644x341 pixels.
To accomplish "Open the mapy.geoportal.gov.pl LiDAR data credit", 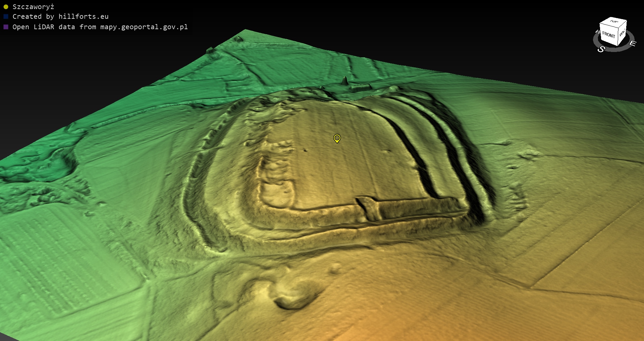I will pyautogui.click(x=100, y=27).
